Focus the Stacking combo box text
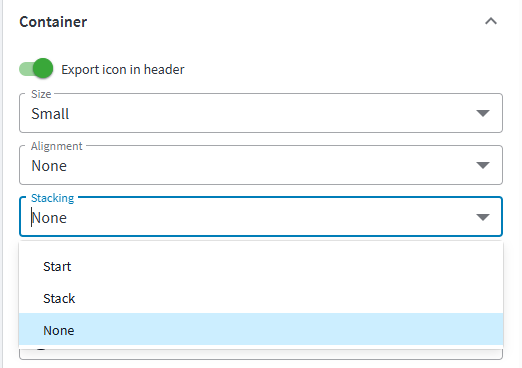This screenshot has height=368, width=522. (x=49, y=218)
